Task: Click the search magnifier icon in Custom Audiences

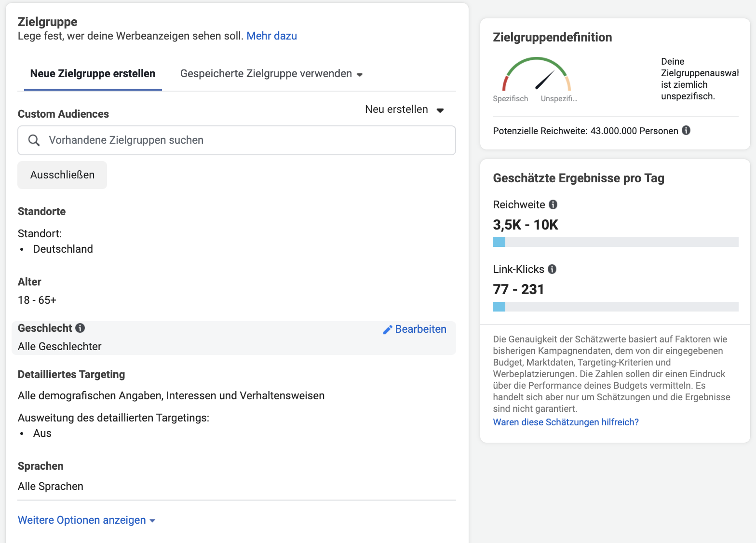Action: (x=34, y=140)
